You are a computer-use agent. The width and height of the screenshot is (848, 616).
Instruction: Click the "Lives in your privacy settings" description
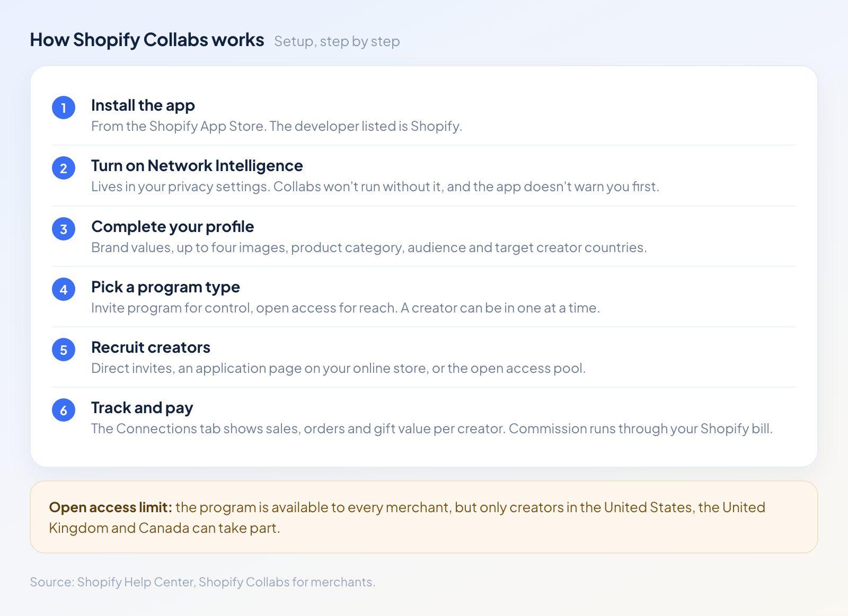point(375,186)
